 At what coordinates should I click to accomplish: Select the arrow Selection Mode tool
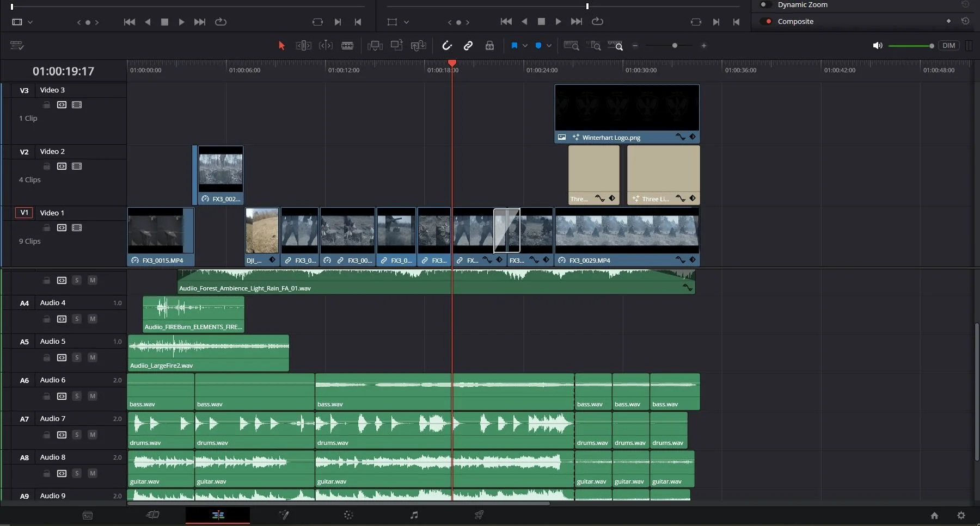(x=281, y=46)
